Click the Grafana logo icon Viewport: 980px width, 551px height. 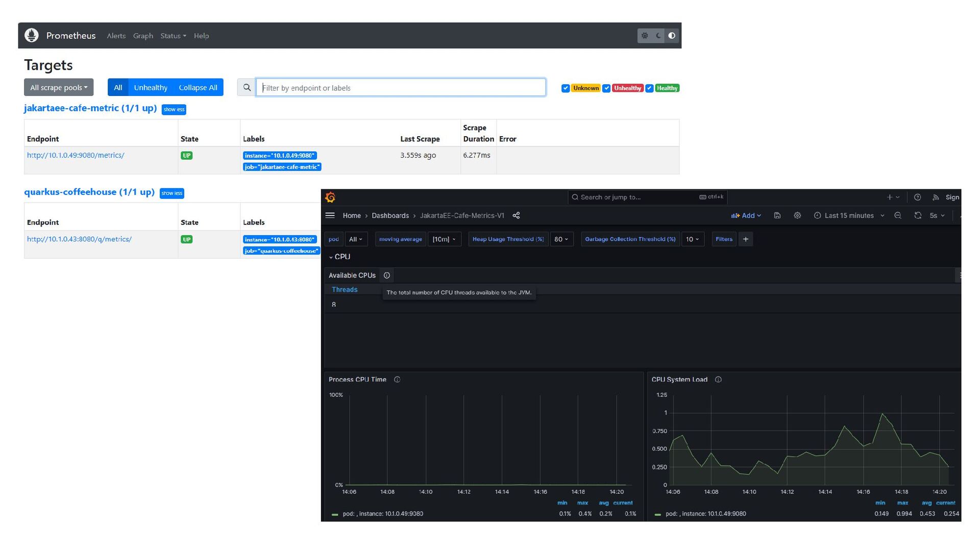click(330, 197)
